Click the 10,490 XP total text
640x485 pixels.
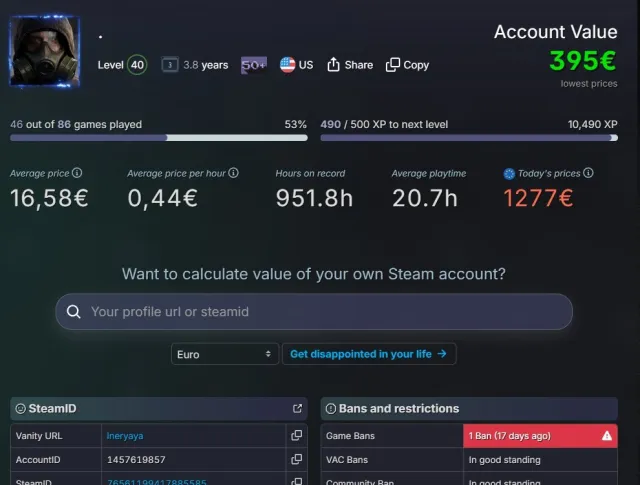tap(593, 125)
